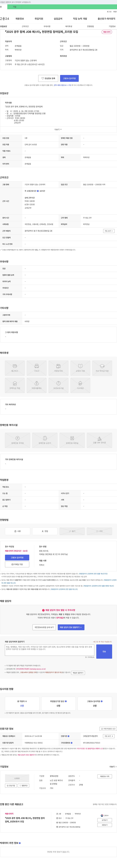Click the company LOGO thumbnail
This screenshot has height=868, width=117.
pyautogui.click(x=17, y=778)
